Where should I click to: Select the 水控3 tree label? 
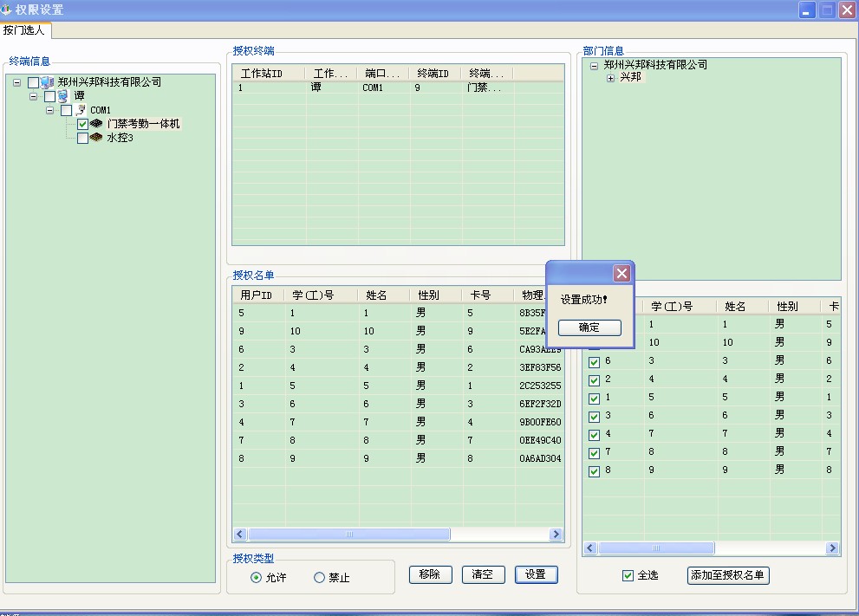[x=120, y=138]
